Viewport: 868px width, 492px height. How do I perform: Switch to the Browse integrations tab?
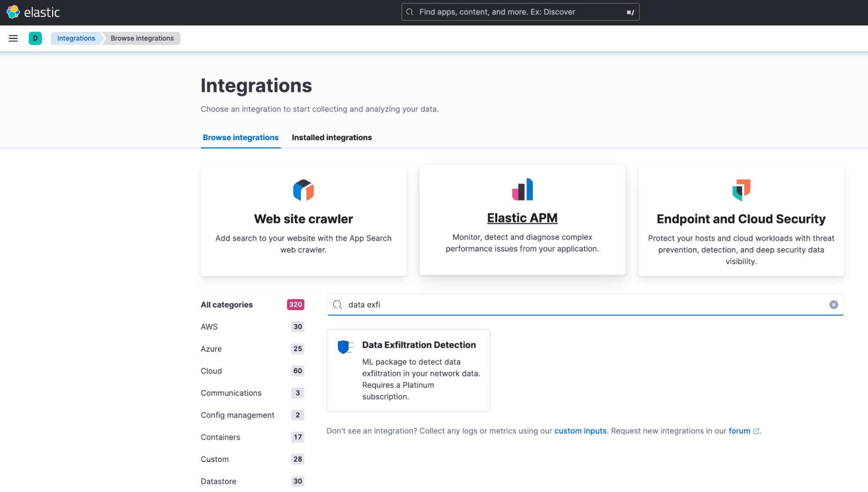241,137
